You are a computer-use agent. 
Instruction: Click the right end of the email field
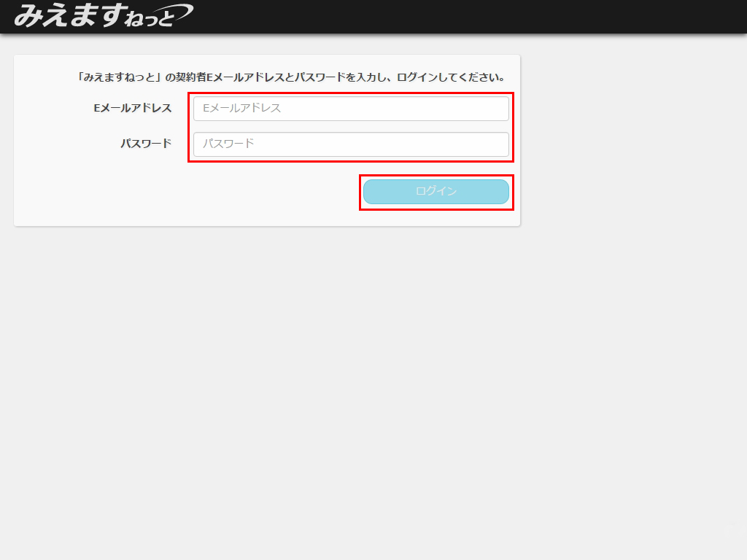[496, 109]
